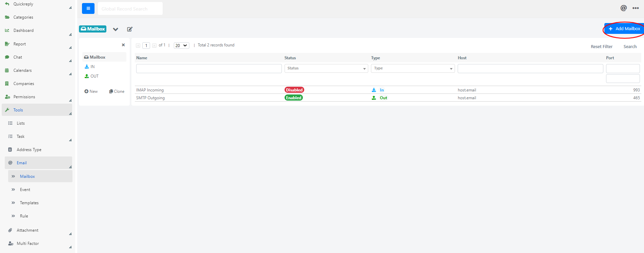Image resolution: width=644 pixels, height=253 pixels.
Task: Select the OUT filter in Mailbox panel
Action: coord(91,76)
